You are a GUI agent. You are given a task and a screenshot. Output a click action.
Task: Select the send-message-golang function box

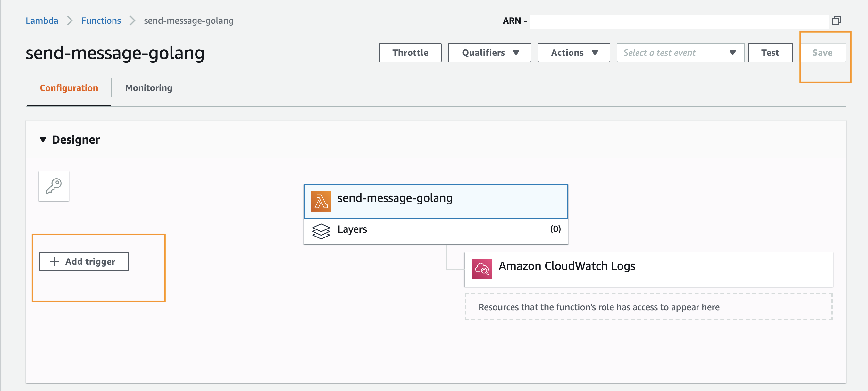436,201
